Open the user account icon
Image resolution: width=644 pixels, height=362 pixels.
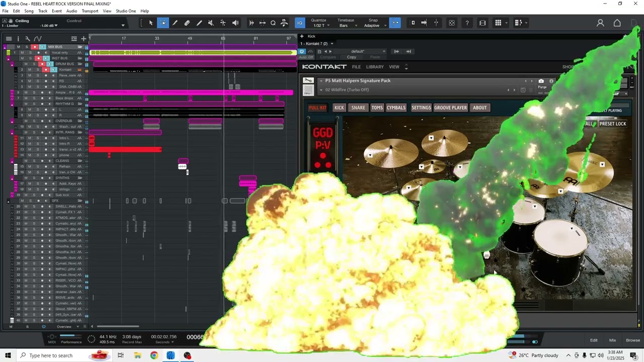pos(600,23)
